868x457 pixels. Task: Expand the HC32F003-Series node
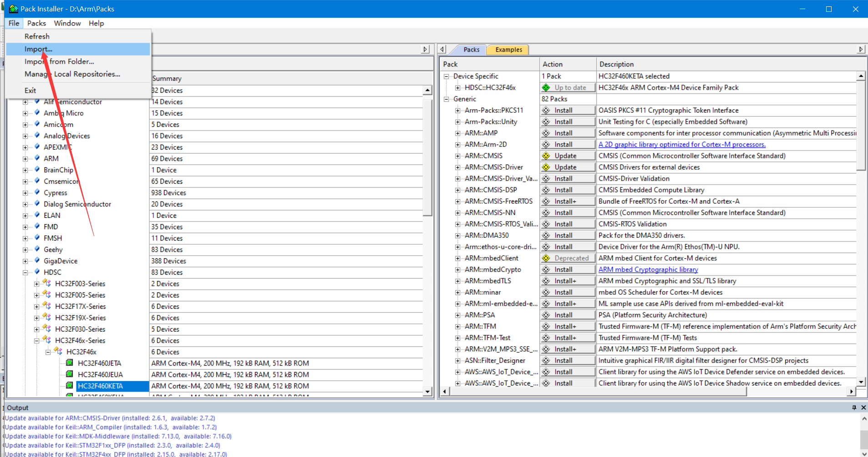pos(37,284)
